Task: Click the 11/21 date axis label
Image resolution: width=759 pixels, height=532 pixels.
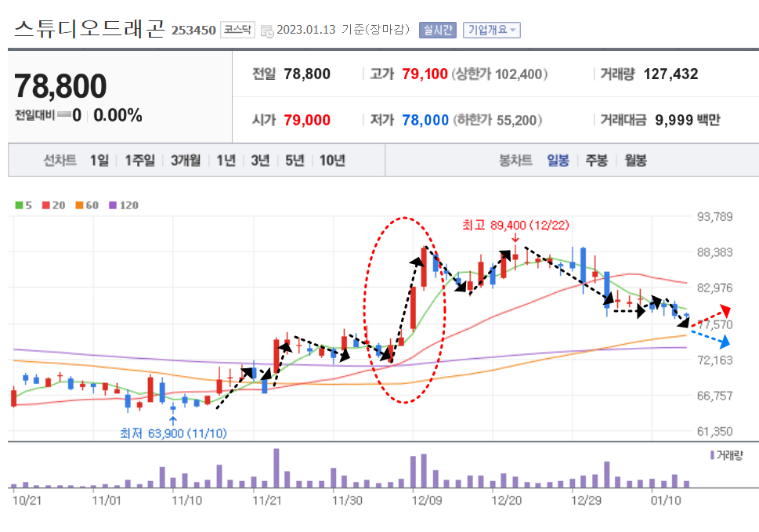Action: [266, 500]
